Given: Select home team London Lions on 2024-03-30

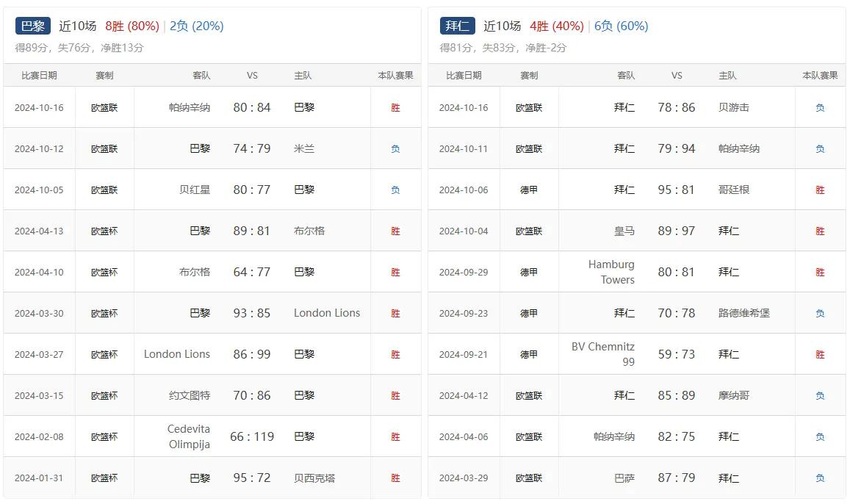Looking at the screenshot, I should coord(327,313).
